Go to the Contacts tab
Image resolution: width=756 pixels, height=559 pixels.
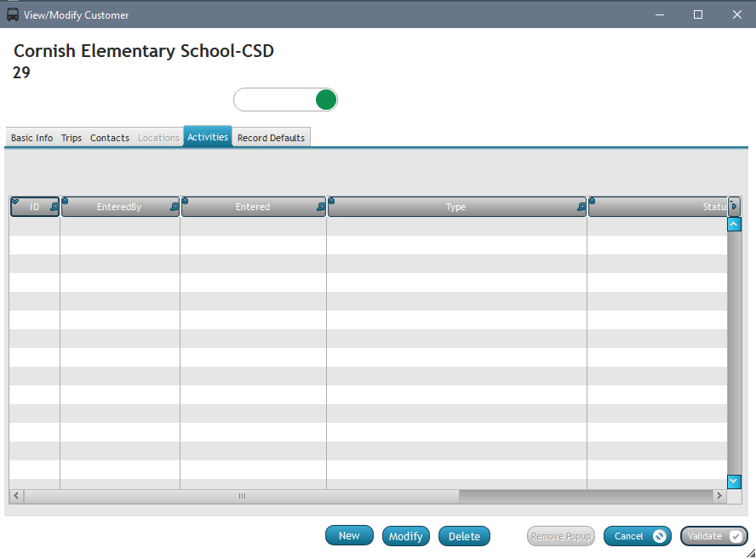(x=110, y=138)
